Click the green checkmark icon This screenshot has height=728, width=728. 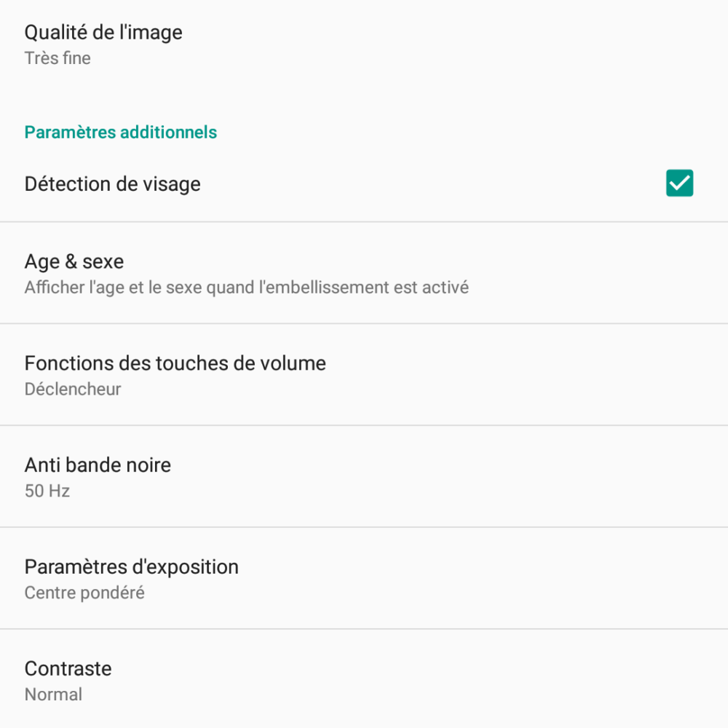[679, 183]
